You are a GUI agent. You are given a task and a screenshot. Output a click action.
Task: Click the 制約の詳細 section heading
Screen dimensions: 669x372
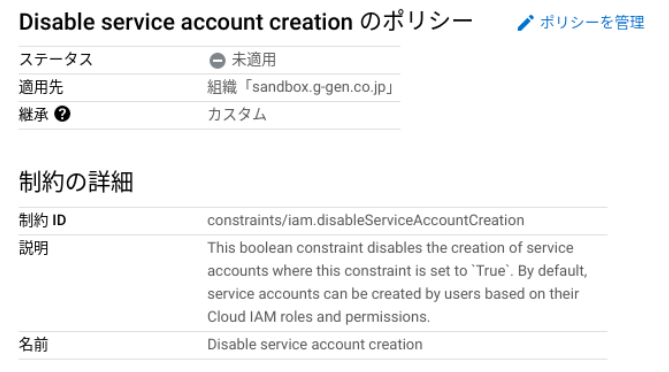[76, 182]
